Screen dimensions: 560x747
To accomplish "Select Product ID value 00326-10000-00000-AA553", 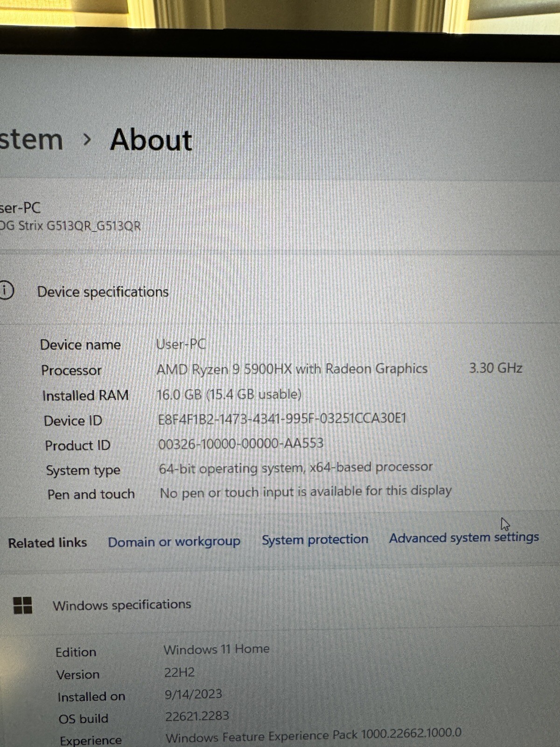I will (241, 443).
